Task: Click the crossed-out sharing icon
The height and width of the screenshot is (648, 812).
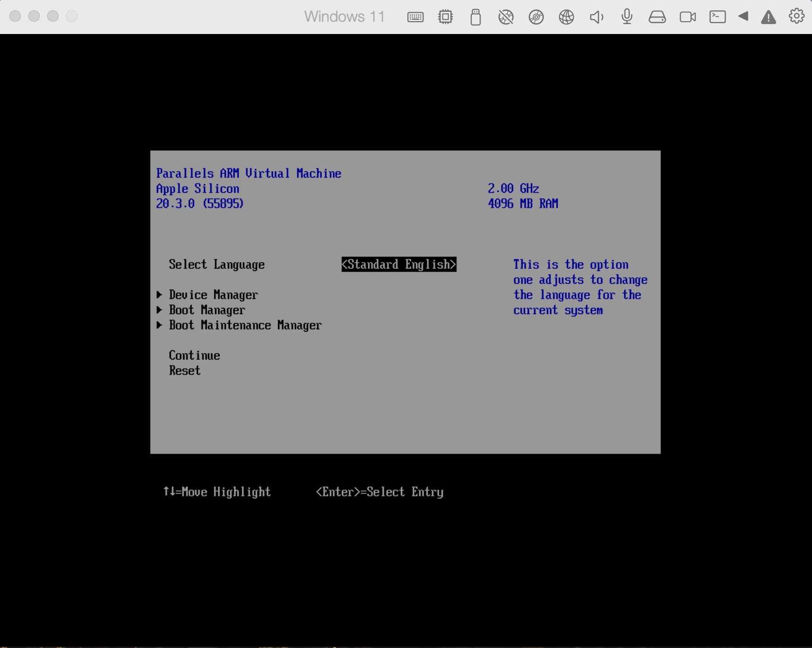Action: [506, 17]
